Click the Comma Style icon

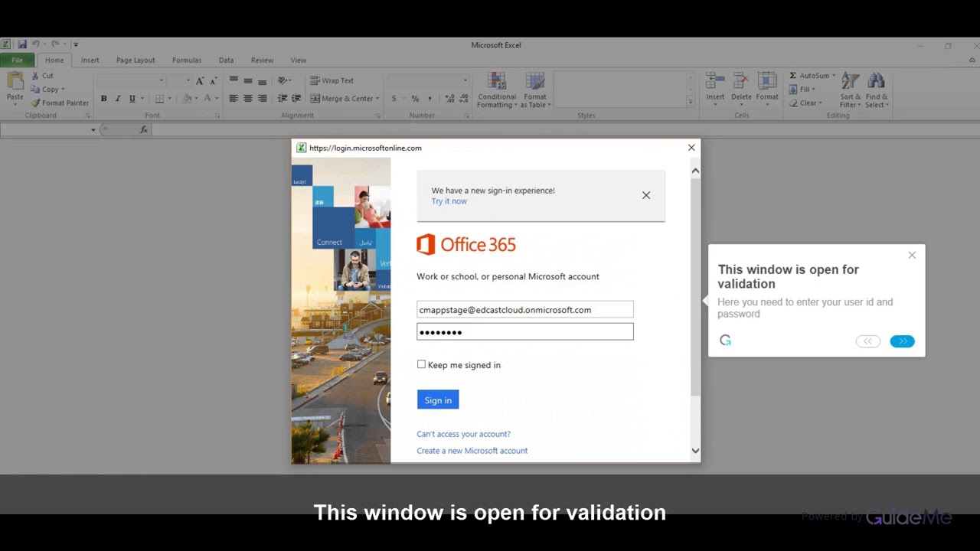430,99
